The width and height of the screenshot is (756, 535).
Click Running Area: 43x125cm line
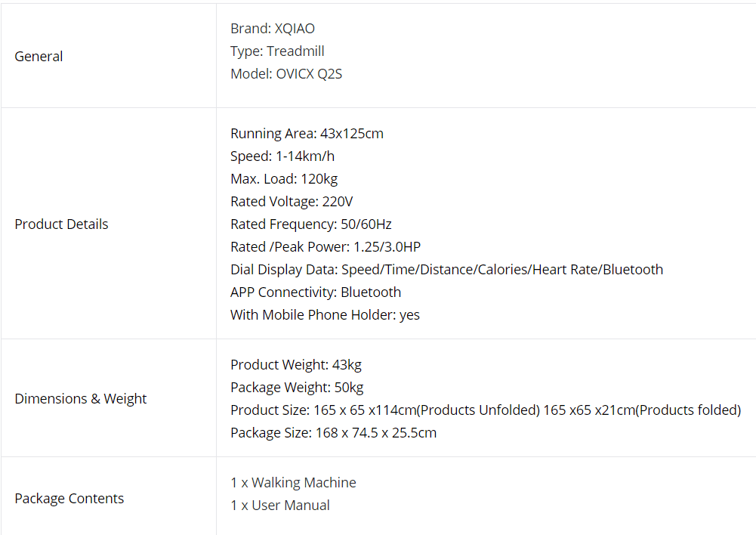[x=307, y=134]
